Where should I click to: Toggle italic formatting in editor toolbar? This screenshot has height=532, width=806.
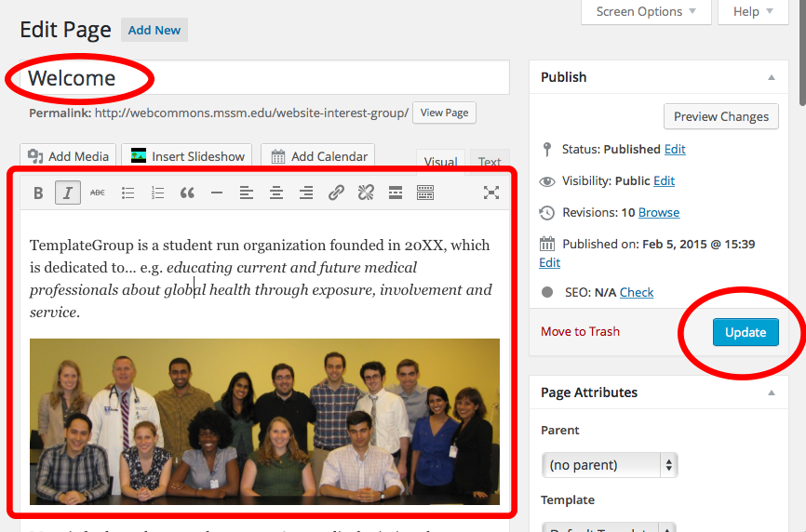[67, 193]
